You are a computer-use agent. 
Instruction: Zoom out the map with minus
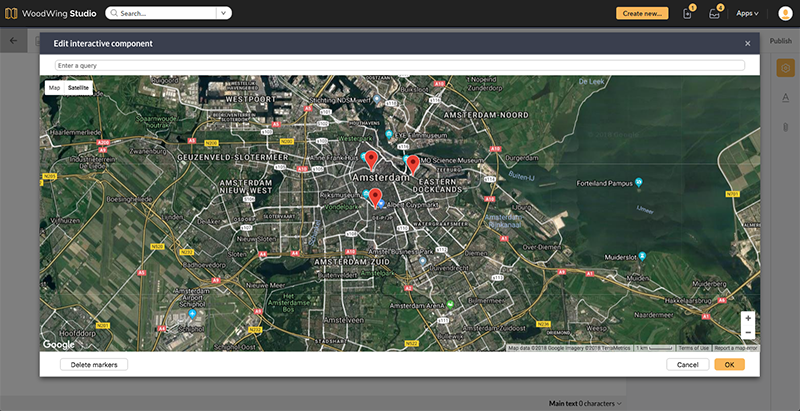(748, 333)
